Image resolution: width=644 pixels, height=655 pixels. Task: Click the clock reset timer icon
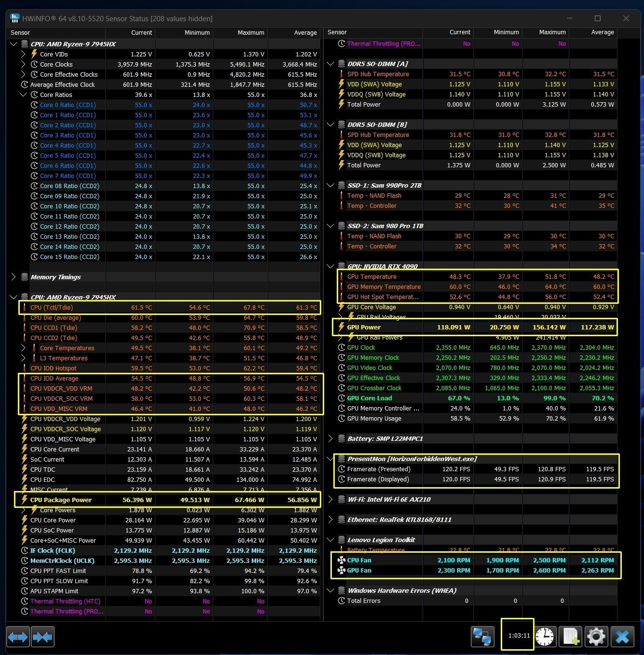coord(545,637)
